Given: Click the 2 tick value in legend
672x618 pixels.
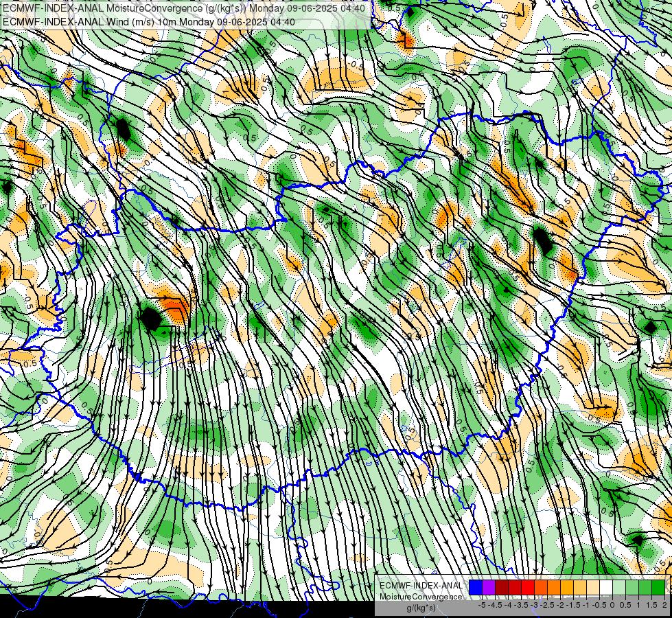Looking at the screenshot, I should (x=664, y=605).
